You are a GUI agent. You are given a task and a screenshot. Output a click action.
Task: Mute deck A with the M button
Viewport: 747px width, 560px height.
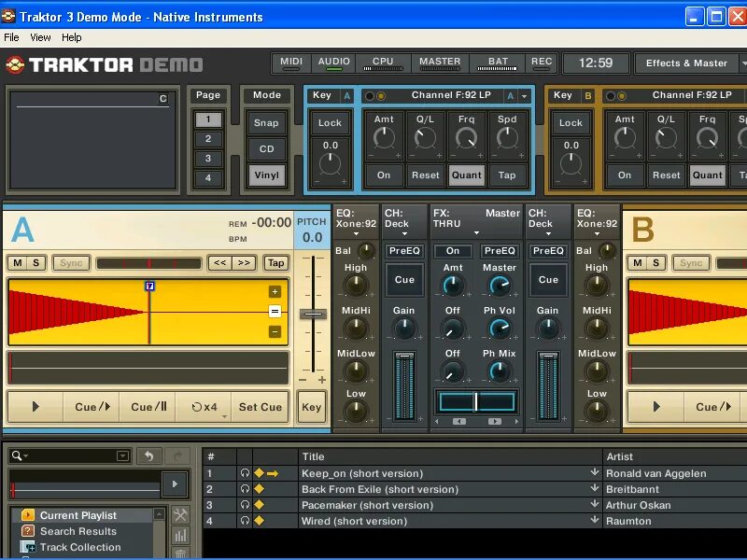[16, 263]
